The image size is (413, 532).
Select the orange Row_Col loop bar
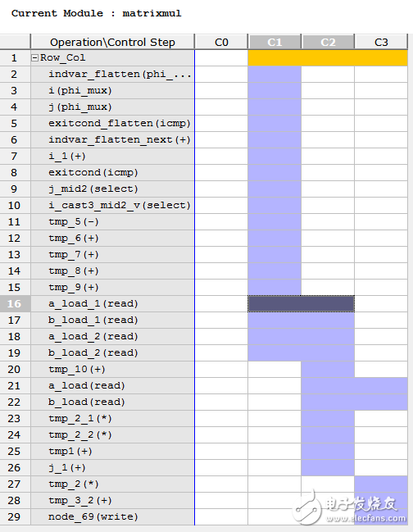click(x=328, y=58)
